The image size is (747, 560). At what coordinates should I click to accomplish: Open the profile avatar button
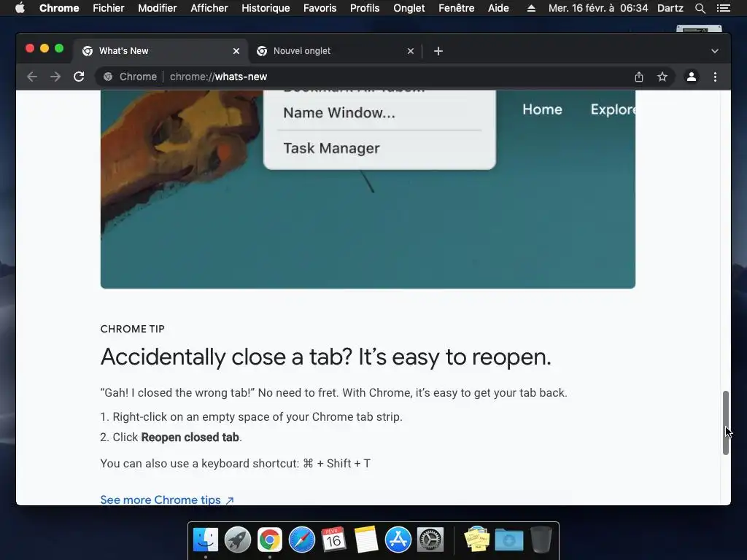pos(692,77)
